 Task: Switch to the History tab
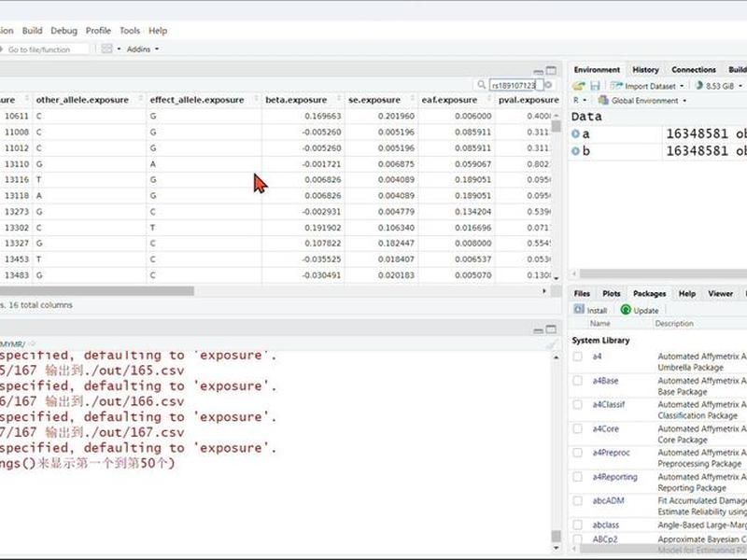click(x=645, y=69)
